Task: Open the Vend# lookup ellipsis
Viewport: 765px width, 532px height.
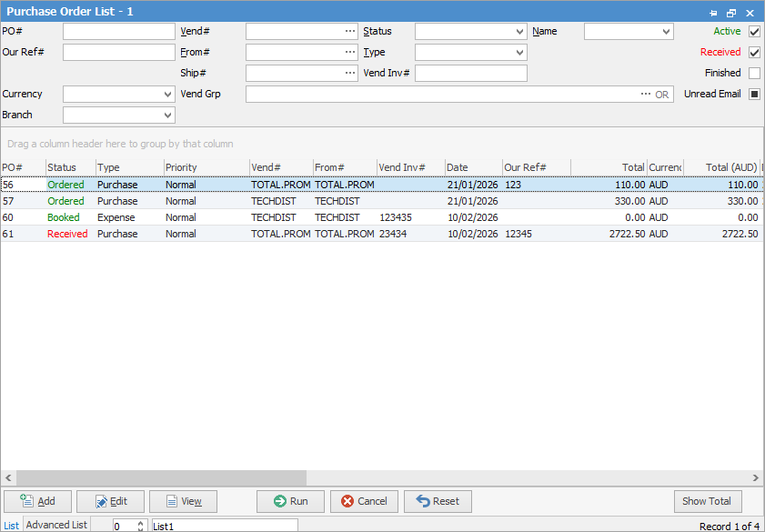Action: 350,32
